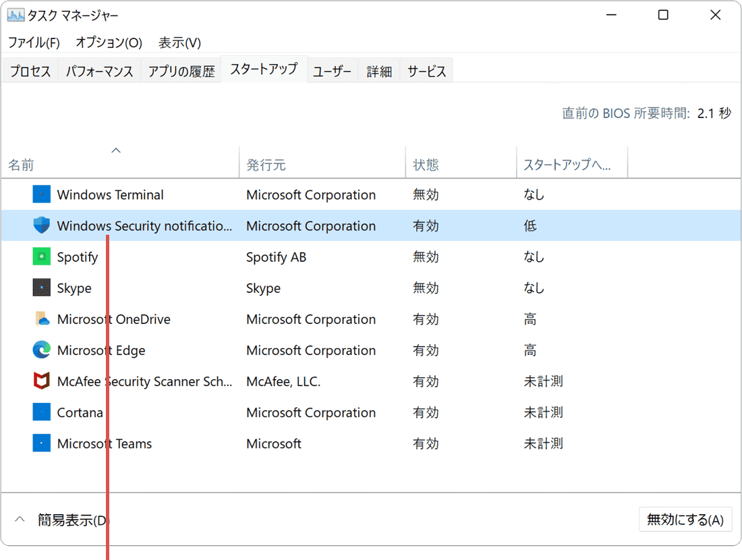Switch to the パフォーマンス tab
Image resolution: width=742 pixels, height=560 pixels.
pyautogui.click(x=99, y=71)
